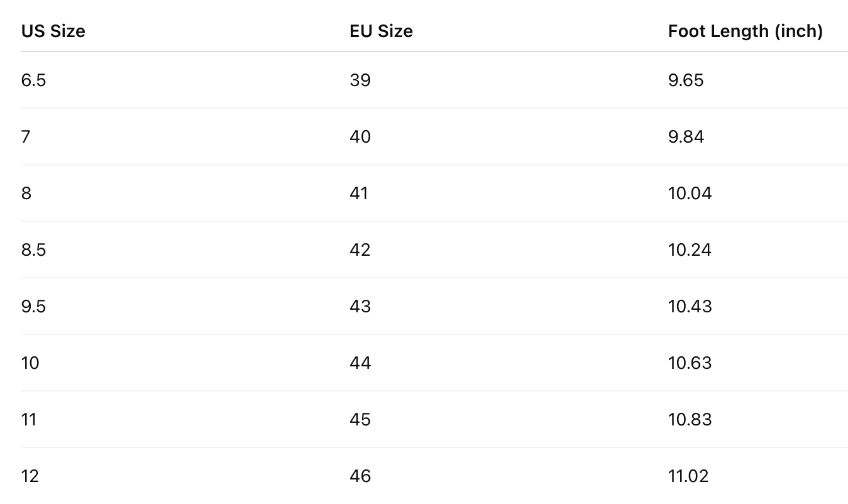Image resolution: width=848 pixels, height=504 pixels.
Task: Select the US size 6.5 cell
Action: [33, 80]
